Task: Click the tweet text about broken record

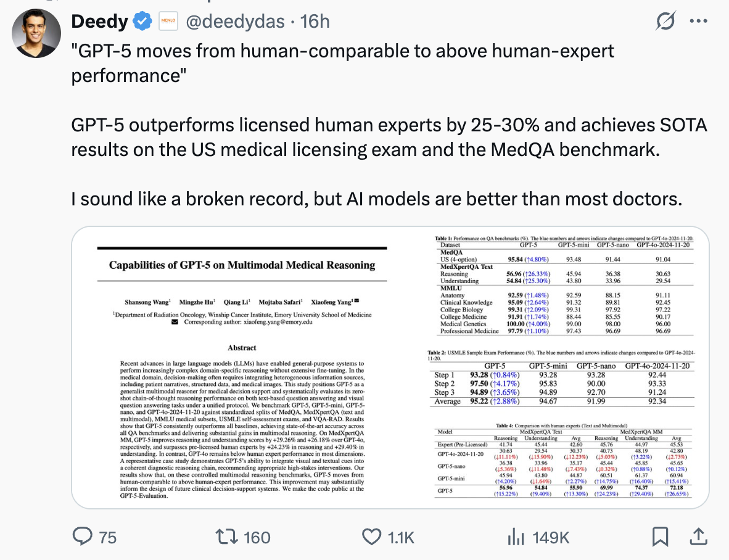Action: coord(377,199)
